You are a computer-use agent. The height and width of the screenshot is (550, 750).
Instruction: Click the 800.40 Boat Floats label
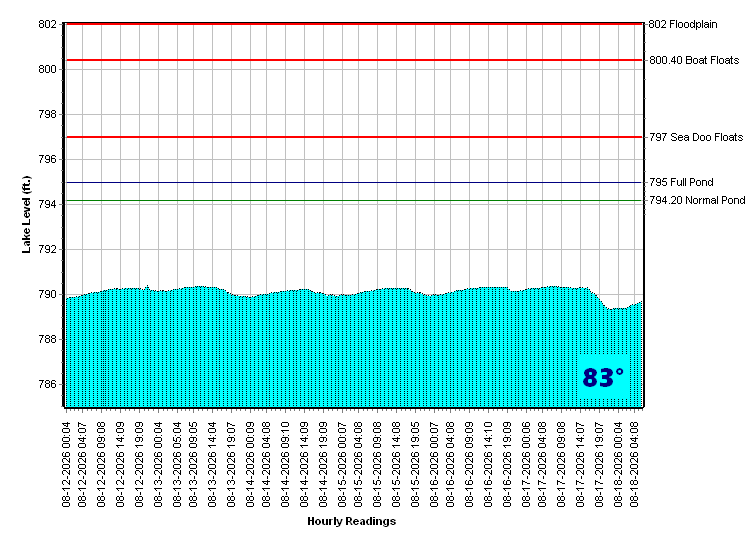tap(694, 60)
